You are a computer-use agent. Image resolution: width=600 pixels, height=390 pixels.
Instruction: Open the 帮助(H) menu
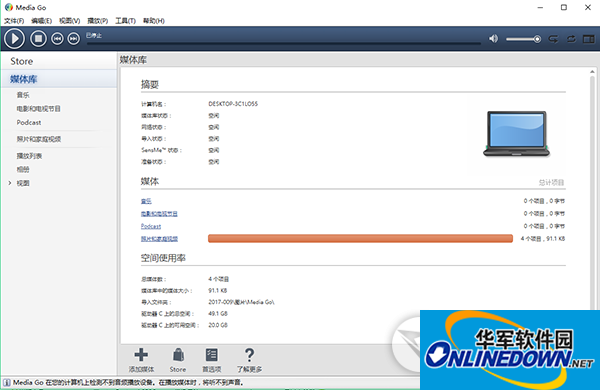pos(154,21)
